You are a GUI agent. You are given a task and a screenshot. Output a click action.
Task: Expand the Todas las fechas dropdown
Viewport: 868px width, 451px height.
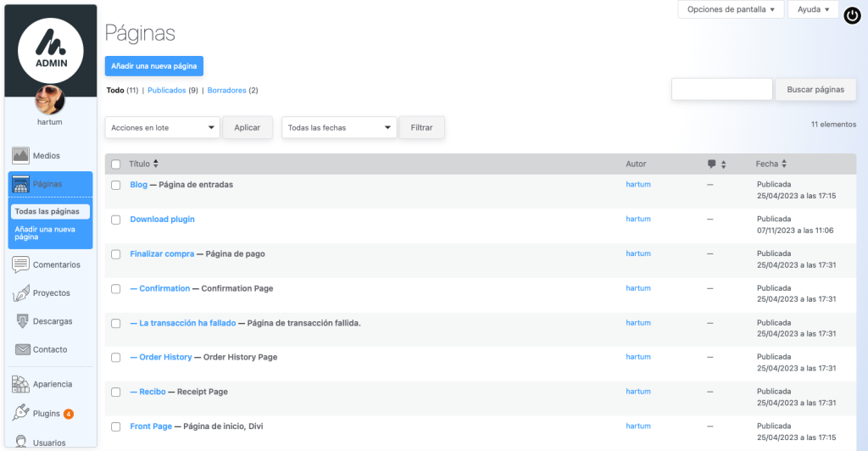(339, 128)
